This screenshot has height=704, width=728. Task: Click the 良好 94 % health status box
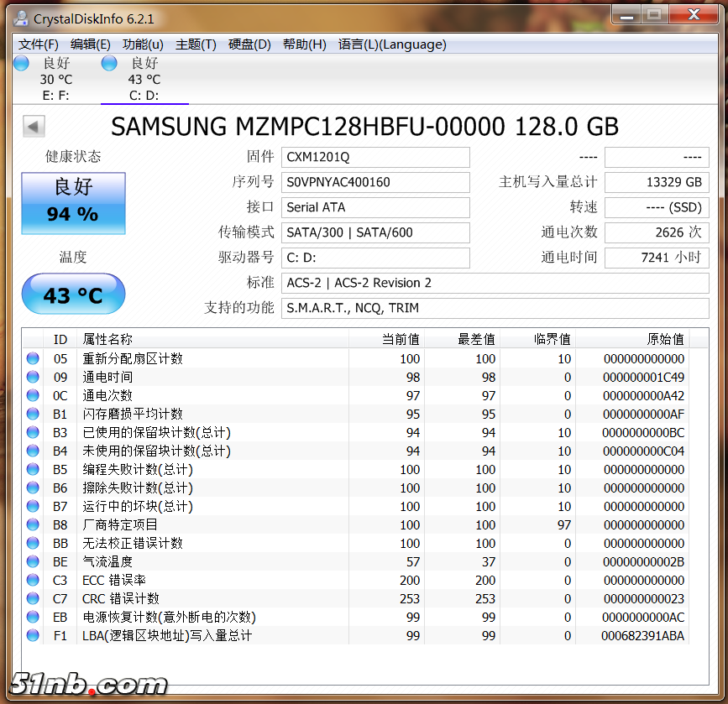73,203
